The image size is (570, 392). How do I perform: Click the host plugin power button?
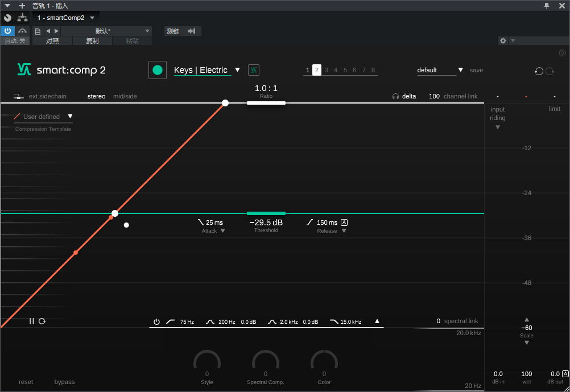7,31
